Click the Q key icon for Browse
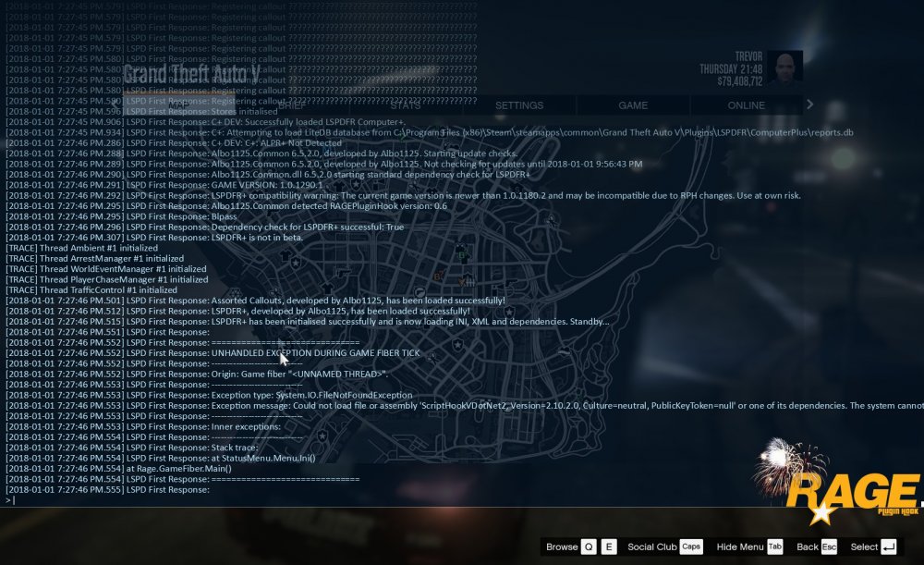 tap(589, 547)
